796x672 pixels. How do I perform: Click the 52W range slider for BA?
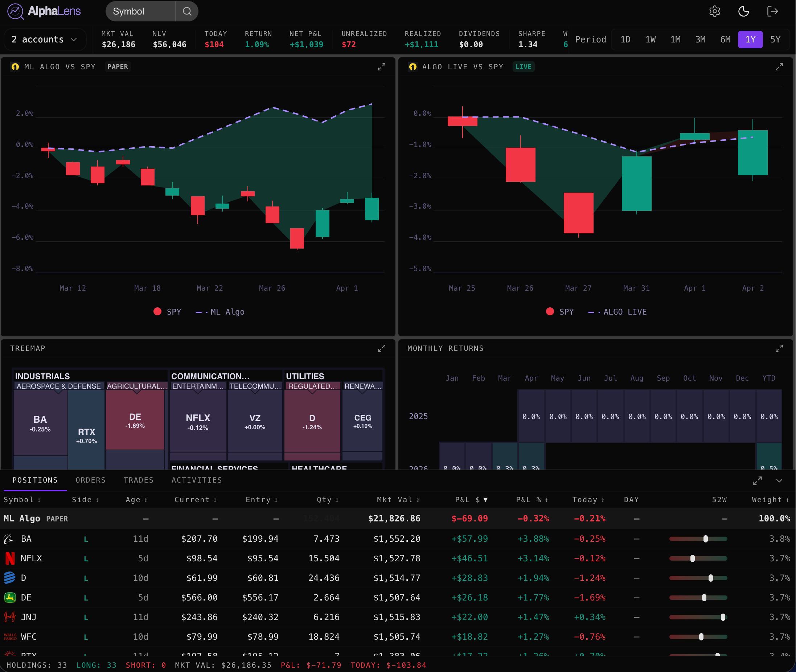point(698,539)
